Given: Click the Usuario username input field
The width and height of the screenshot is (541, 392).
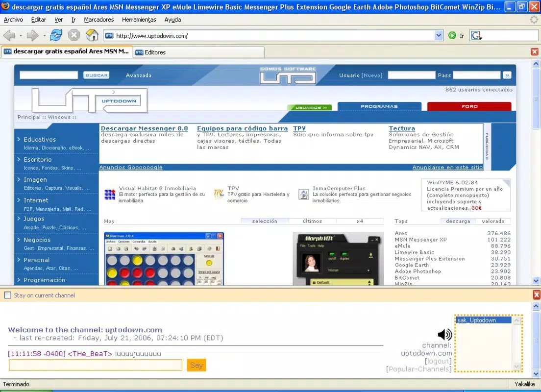Looking at the screenshot, I should tap(412, 75).
